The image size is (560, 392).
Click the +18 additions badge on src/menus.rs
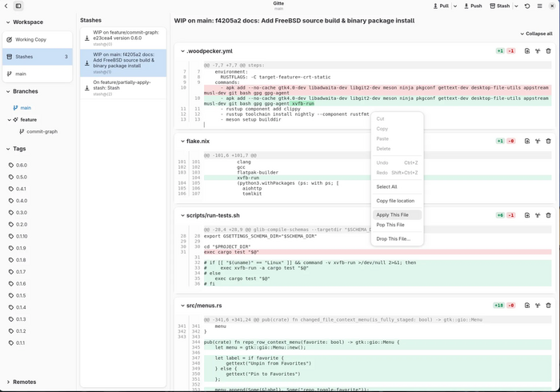pyautogui.click(x=499, y=306)
